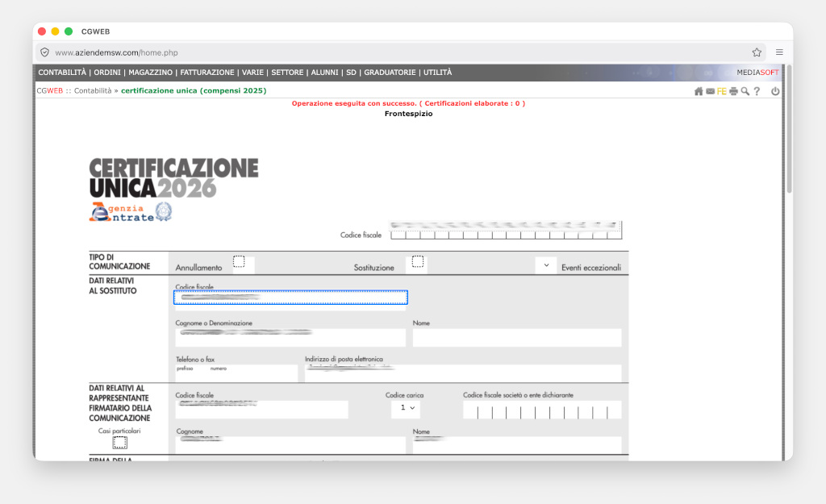This screenshot has width=826, height=504.
Task: Open the FATTURAZIONE menu
Action: click(207, 73)
